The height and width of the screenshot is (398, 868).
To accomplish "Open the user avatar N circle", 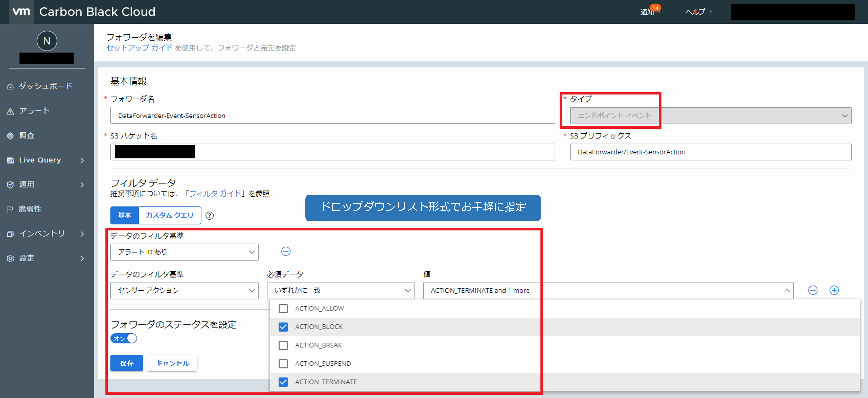I will [x=47, y=41].
